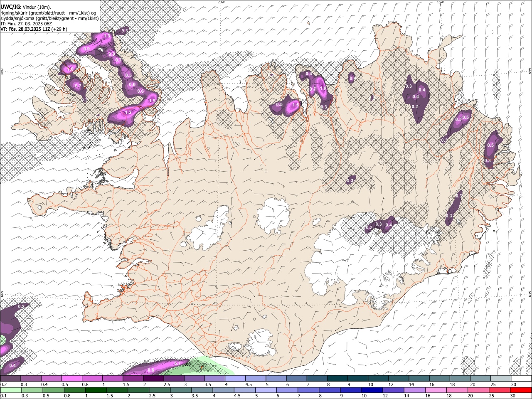
Task: Pick the darkest green 1 swatch in lower legend
Action: point(96,390)
